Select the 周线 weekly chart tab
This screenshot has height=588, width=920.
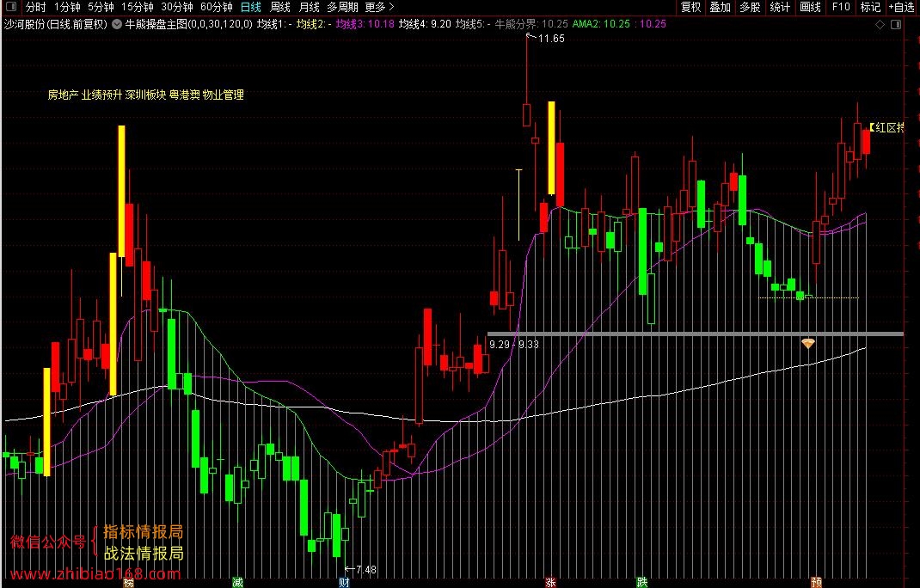click(x=280, y=7)
